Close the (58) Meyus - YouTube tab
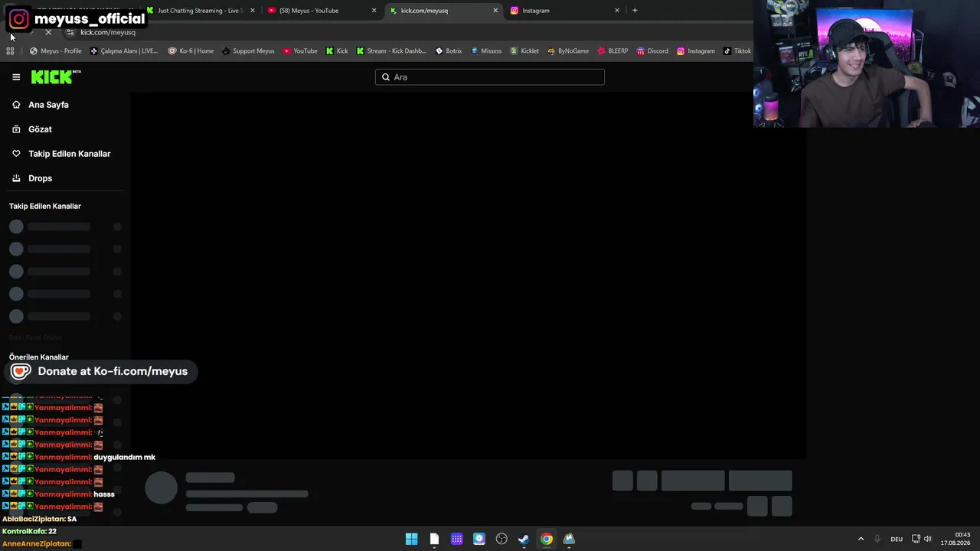The image size is (980, 551). pos(374,11)
